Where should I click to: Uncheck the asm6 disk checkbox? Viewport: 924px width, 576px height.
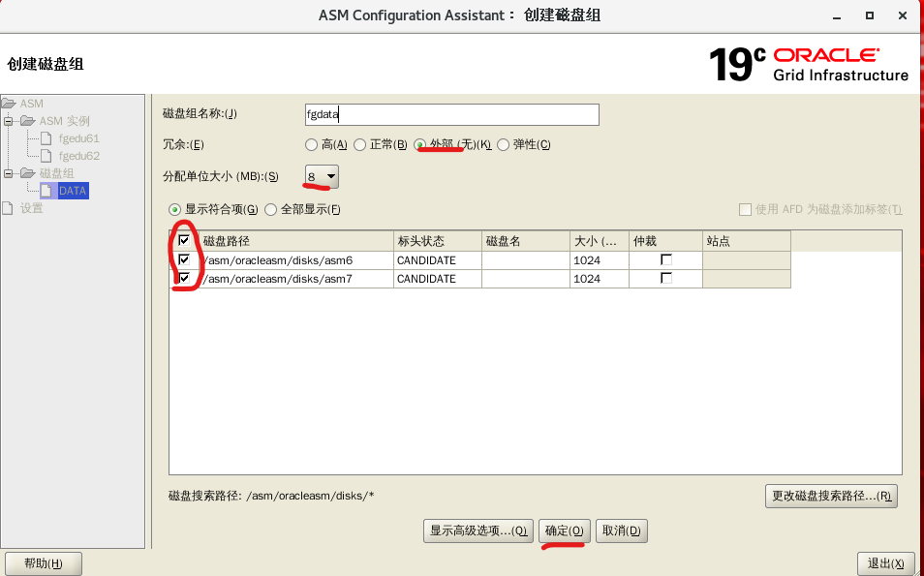coord(184,259)
